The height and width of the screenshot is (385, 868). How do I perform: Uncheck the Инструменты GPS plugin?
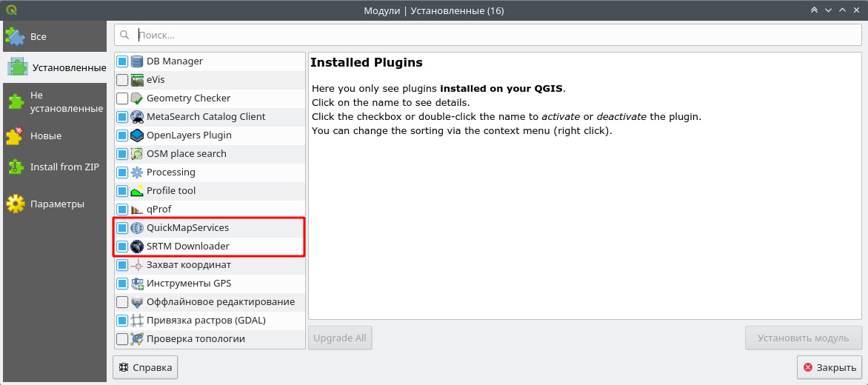(122, 284)
